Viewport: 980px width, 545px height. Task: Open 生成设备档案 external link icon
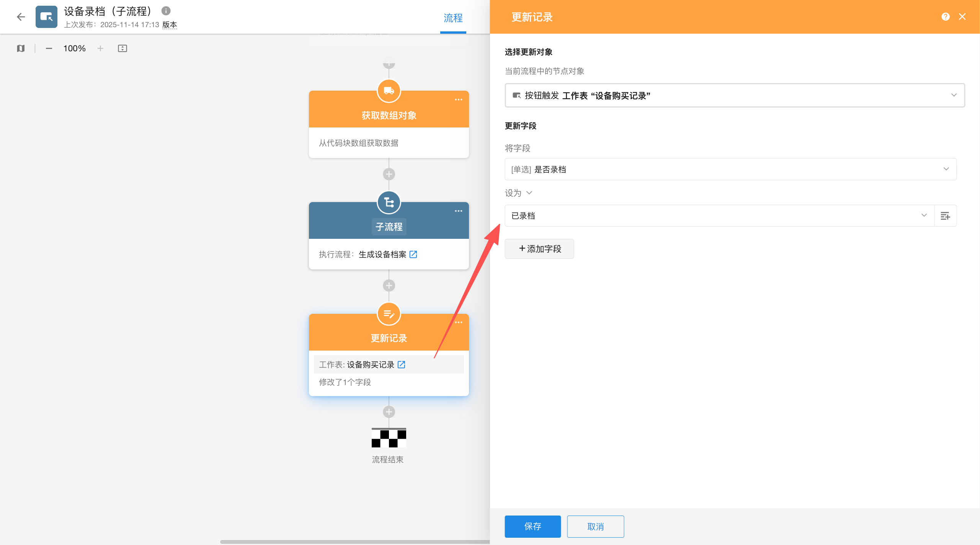(x=413, y=255)
